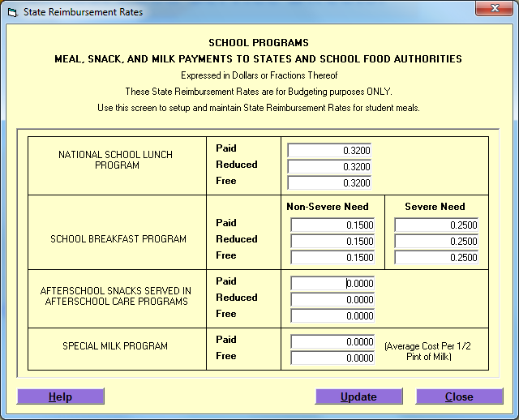Select National School Lunch Reduced rate field
This screenshot has height=420, width=519.
click(329, 167)
